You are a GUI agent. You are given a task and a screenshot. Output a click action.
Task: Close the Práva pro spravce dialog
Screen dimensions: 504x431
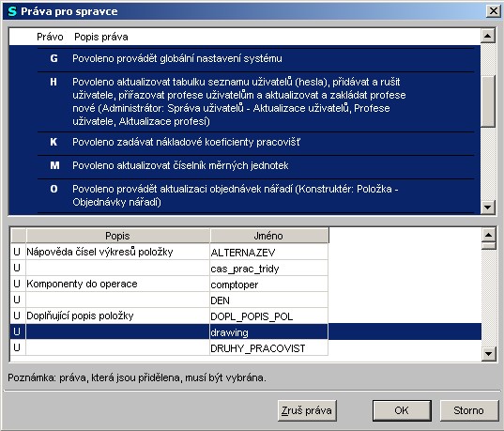pos(494,11)
